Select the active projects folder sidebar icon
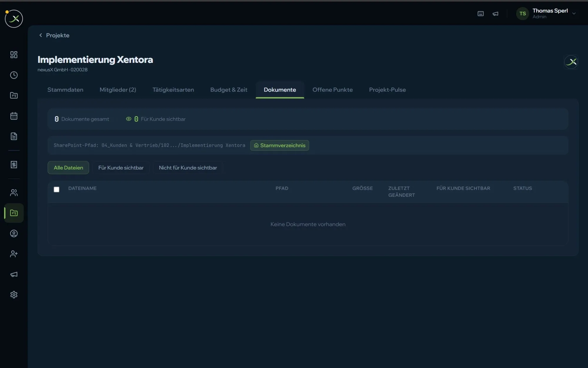This screenshot has height=368, width=588. click(x=14, y=213)
